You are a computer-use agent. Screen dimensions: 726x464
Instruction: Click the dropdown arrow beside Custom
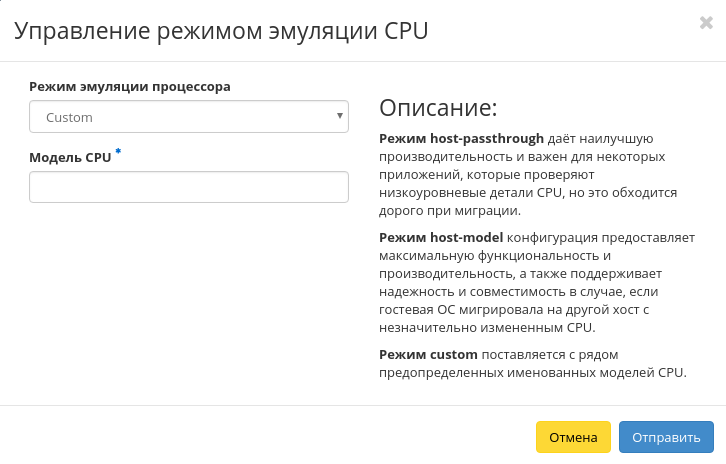tap(341, 116)
